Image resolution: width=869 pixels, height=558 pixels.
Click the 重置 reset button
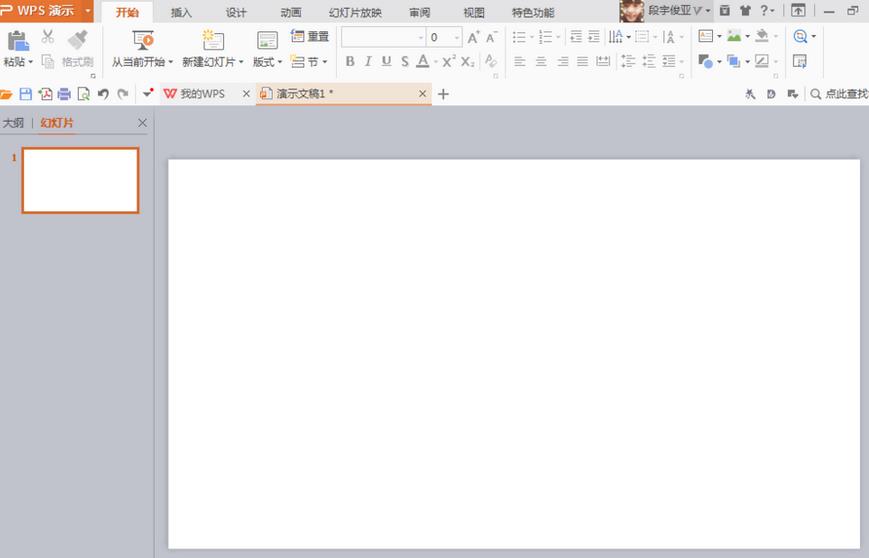[310, 37]
